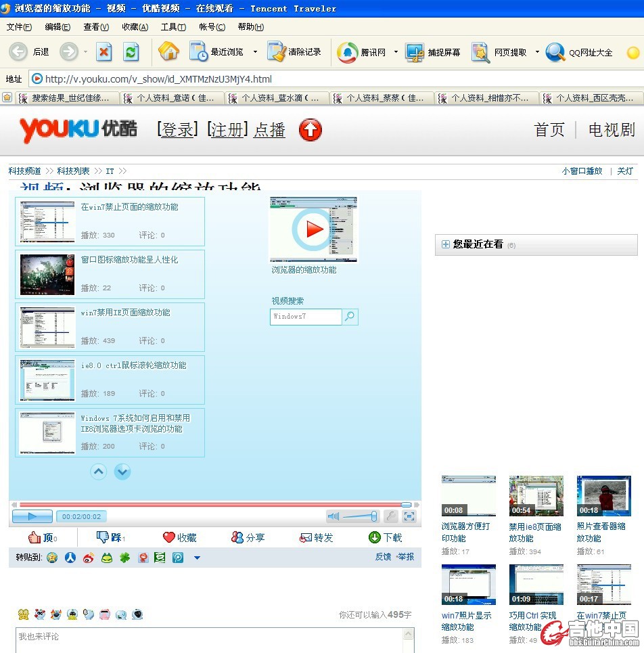The width and height of the screenshot is (644, 653).
Task: Open the 最近浏览 recent history button
Action: coord(216,52)
